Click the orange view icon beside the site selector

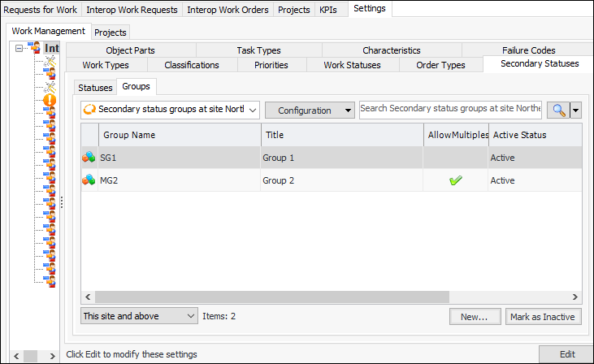click(x=89, y=110)
